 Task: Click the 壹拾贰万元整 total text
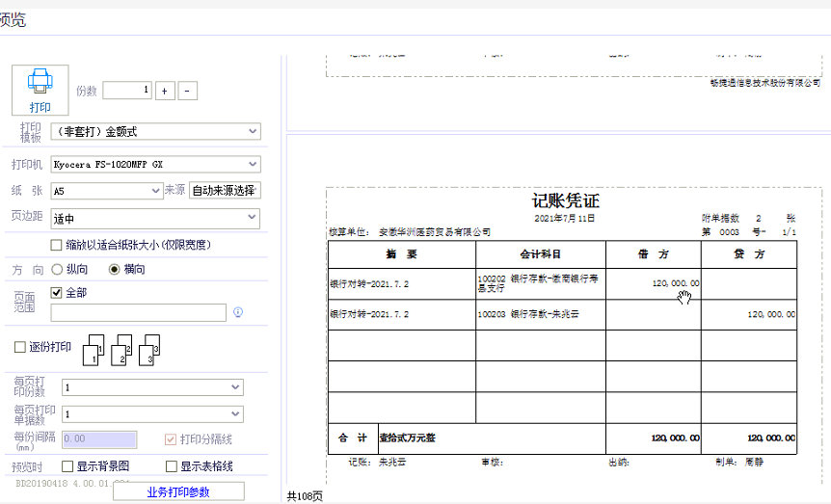[x=407, y=438]
